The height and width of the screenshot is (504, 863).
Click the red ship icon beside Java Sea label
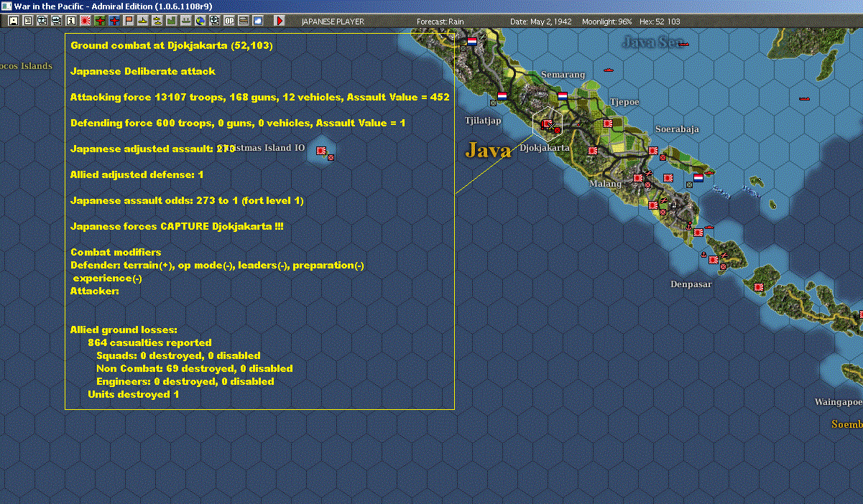point(683,45)
